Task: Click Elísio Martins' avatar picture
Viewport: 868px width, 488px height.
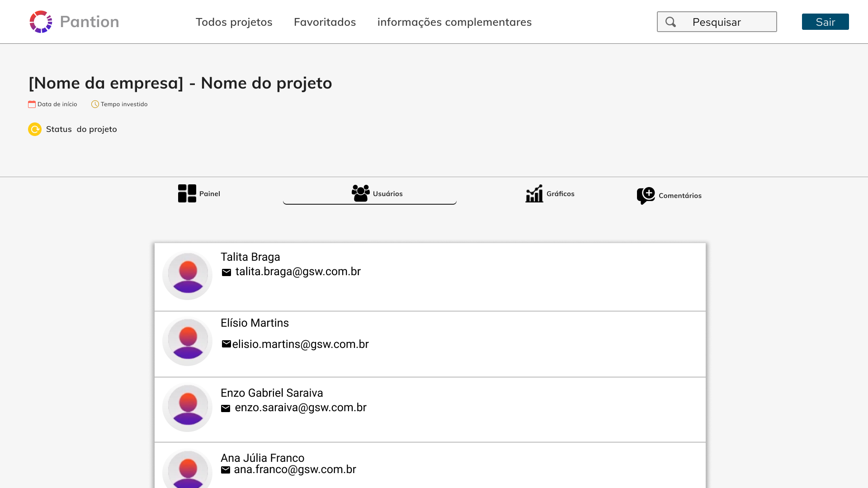Action: pos(188,341)
